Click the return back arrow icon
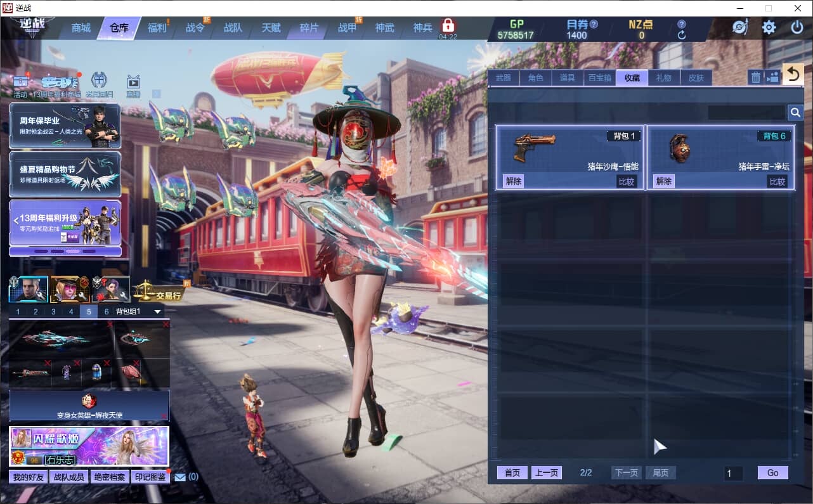The image size is (813, 504). [x=793, y=75]
